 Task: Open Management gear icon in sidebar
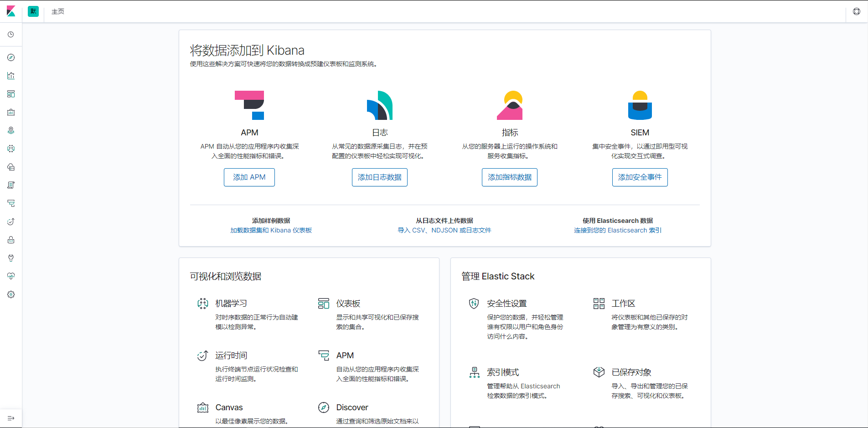tap(11, 294)
